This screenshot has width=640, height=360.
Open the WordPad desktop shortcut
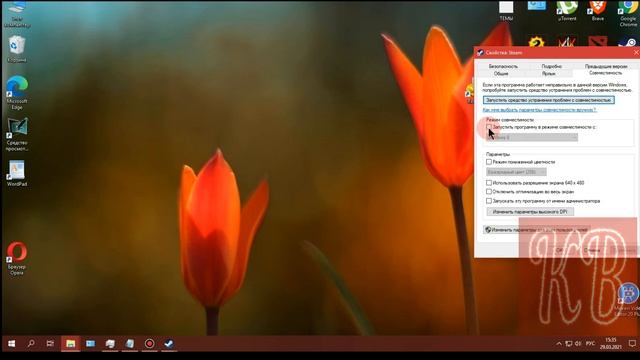click(x=17, y=173)
